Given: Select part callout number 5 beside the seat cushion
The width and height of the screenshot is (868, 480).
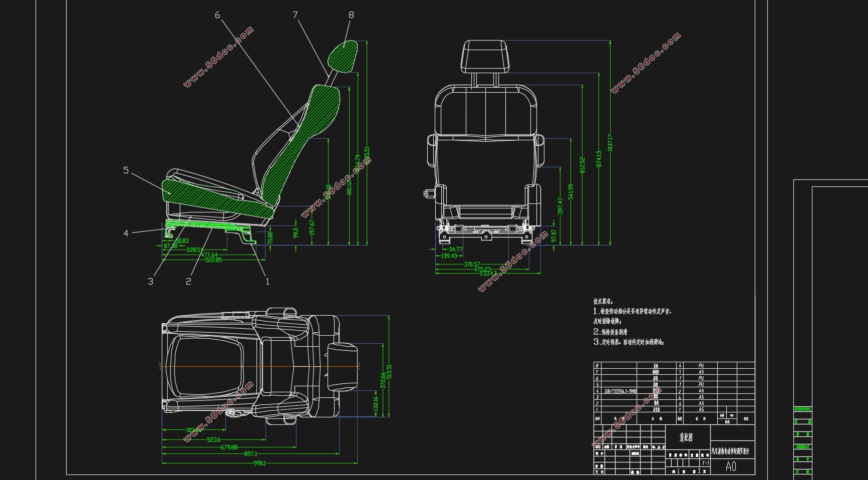Looking at the screenshot, I should [x=126, y=170].
